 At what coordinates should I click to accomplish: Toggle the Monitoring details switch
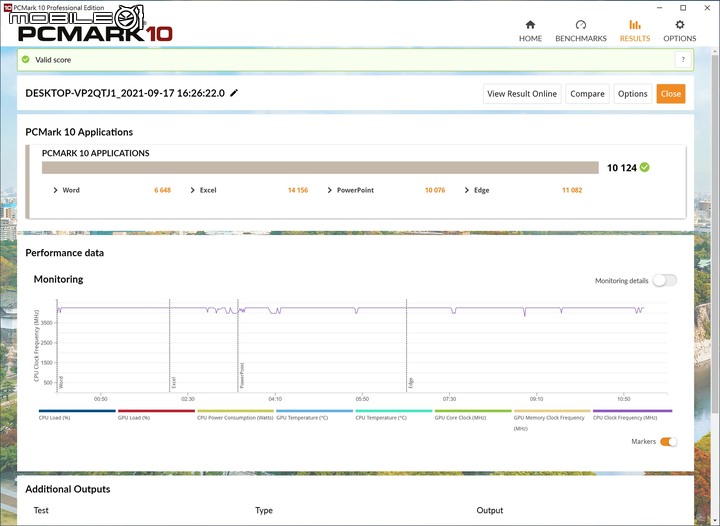coord(665,280)
